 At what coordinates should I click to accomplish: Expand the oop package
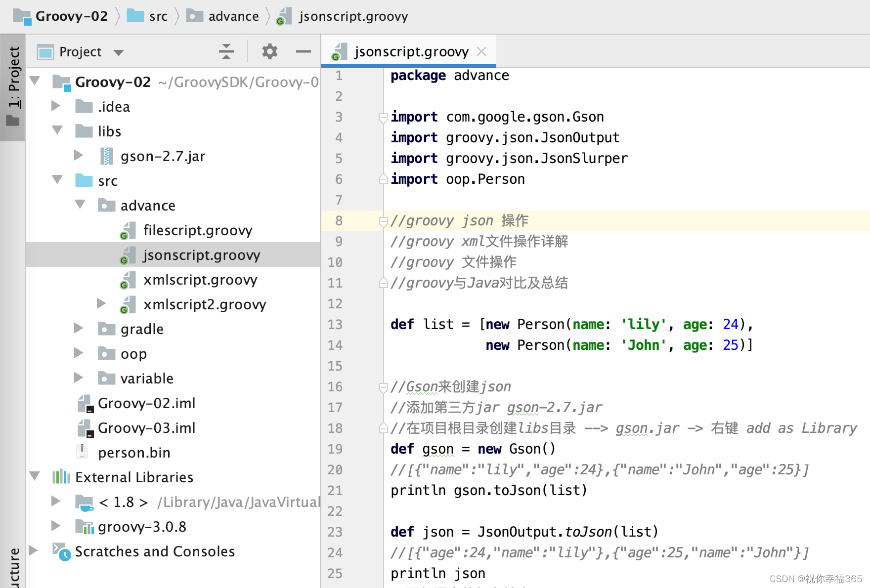(78, 353)
